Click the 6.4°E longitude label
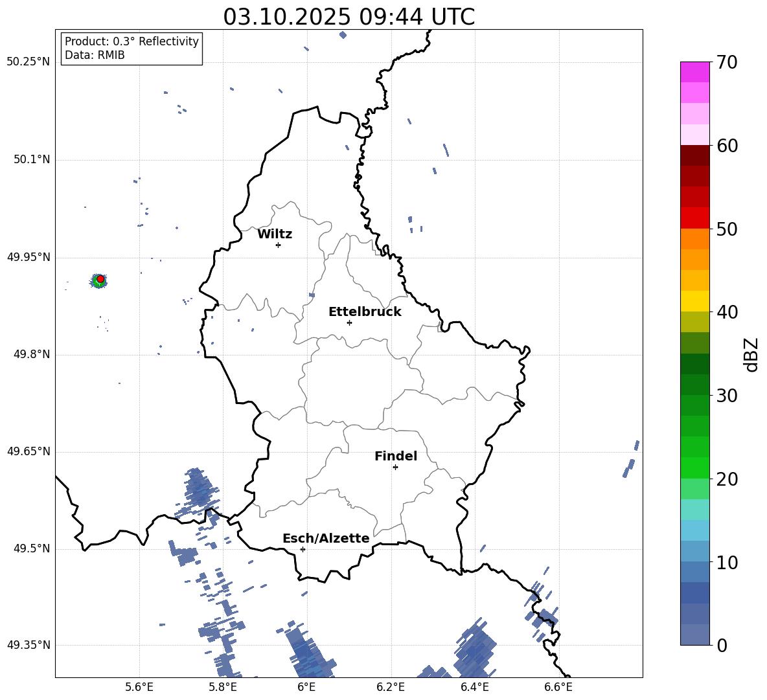 [x=474, y=687]
